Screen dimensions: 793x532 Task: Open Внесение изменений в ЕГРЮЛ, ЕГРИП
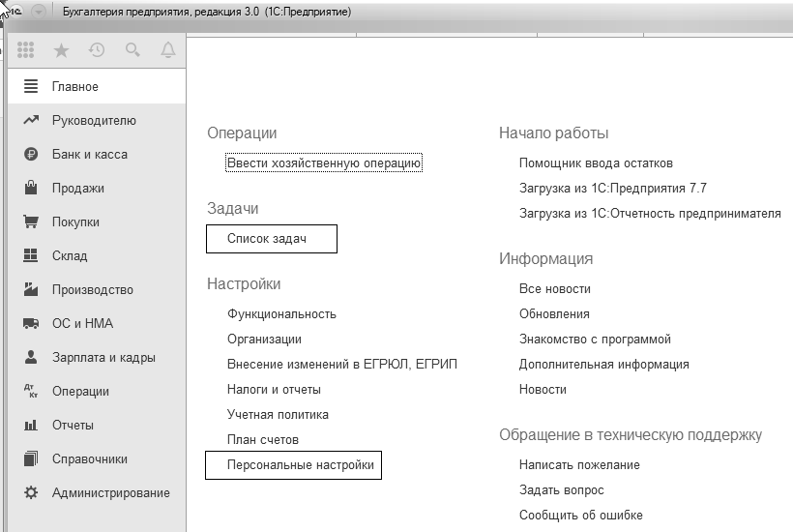(342, 364)
